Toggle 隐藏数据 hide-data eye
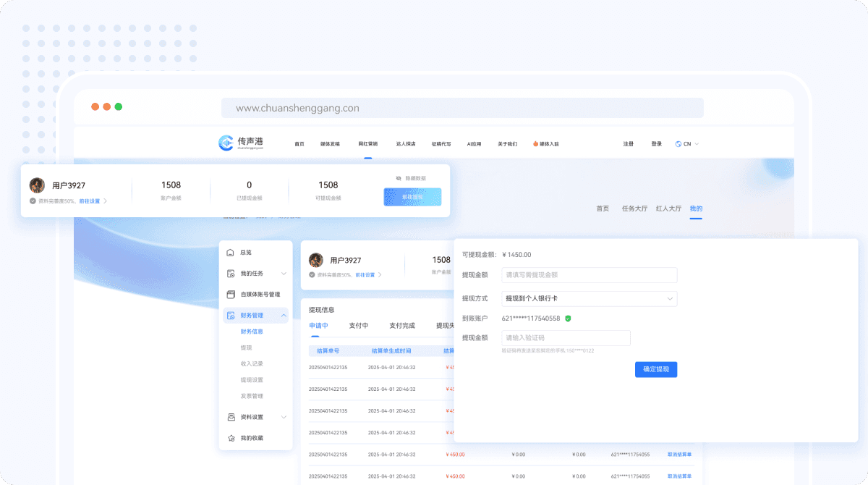The width and height of the screenshot is (868, 485). pyautogui.click(x=399, y=178)
